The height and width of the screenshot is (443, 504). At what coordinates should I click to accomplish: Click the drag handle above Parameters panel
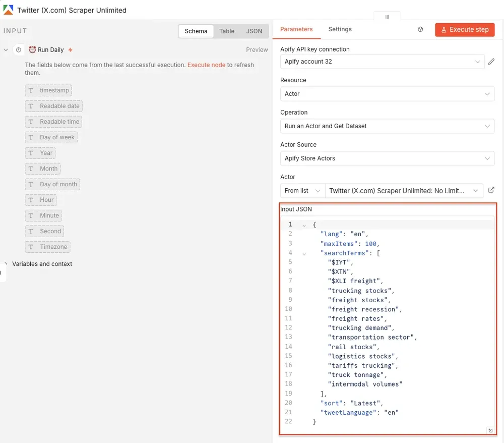[x=387, y=17]
